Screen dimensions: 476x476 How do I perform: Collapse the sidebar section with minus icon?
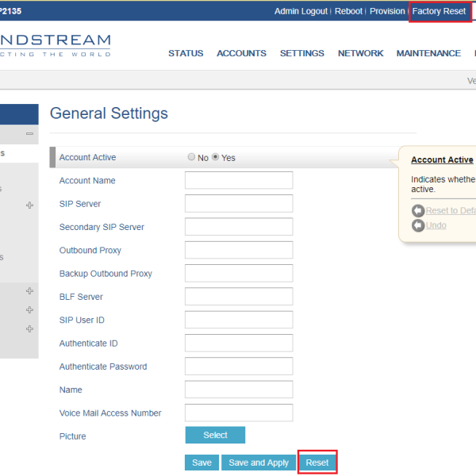29,134
